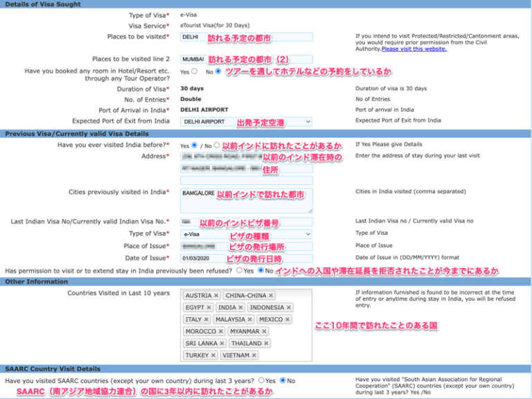Open Expected Port of Exit dropdown
The width and height of the screenshot is (532, 399).
pyautogui.click(x=246, y=121)
